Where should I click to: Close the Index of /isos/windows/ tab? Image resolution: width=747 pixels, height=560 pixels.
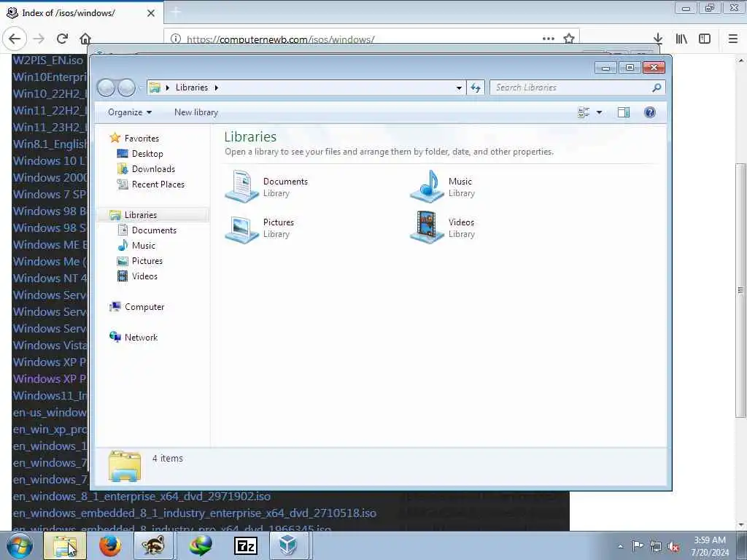pyautogui.click(x=151, y=13)
